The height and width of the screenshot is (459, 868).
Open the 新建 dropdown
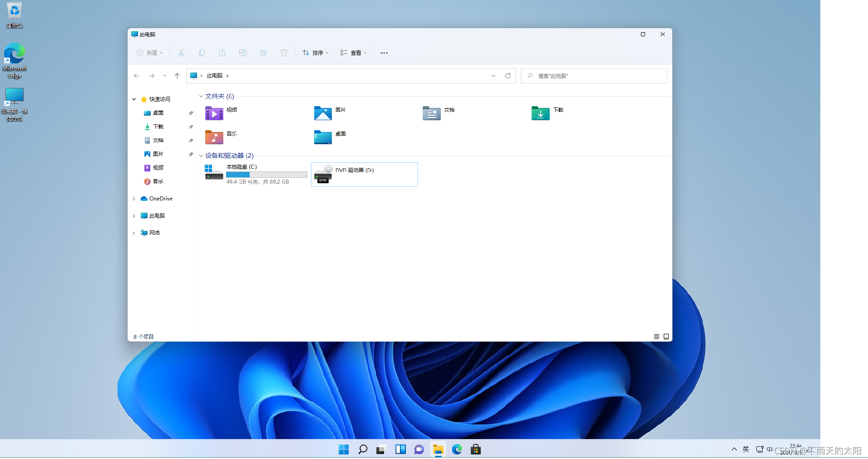150,53
